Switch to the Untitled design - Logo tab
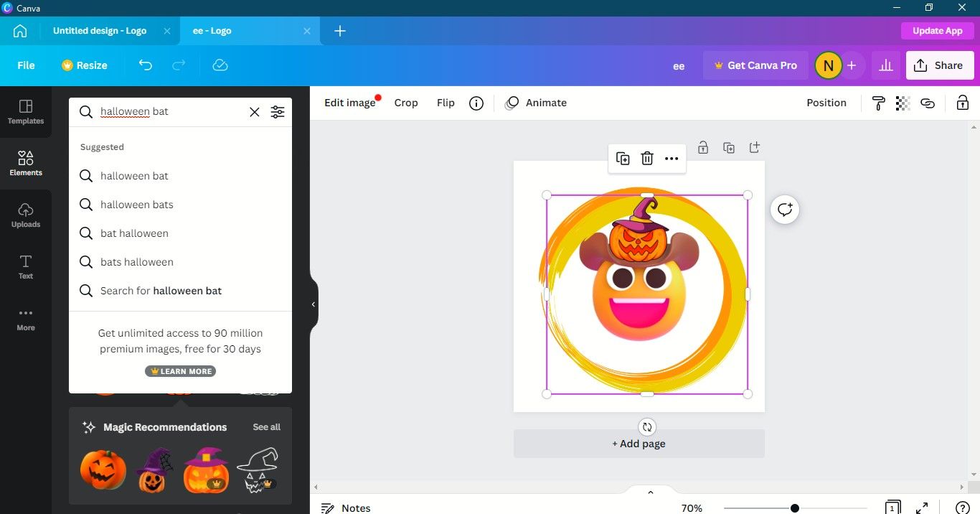 [100, 31]
